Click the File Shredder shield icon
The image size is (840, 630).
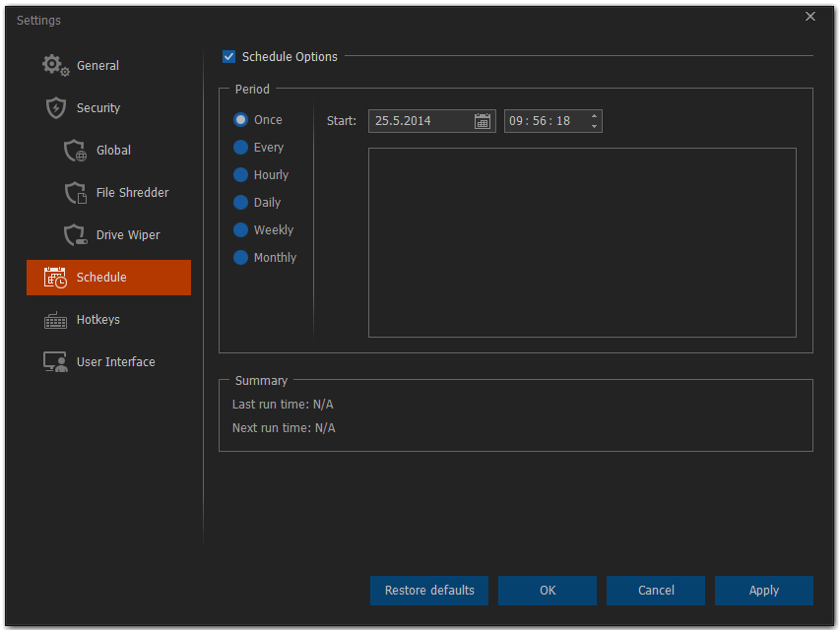[76, 193]
